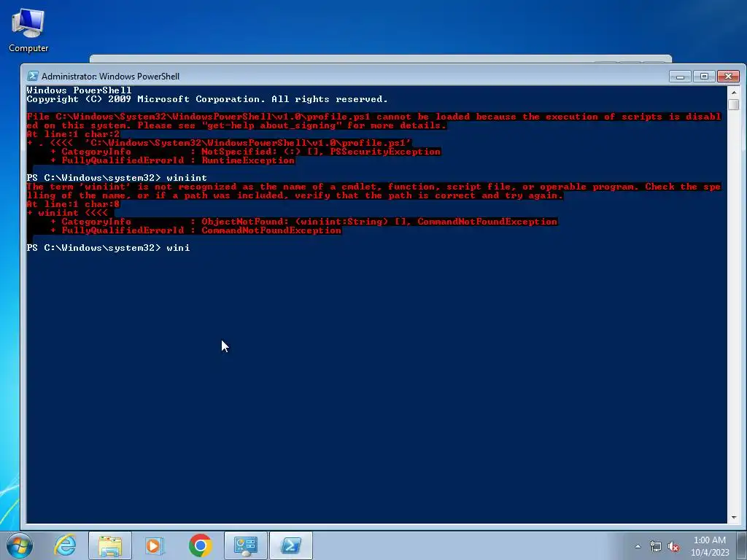Close the Administrator PowerShell window
This screenshot has height=560, width=747.
(729, 76)
